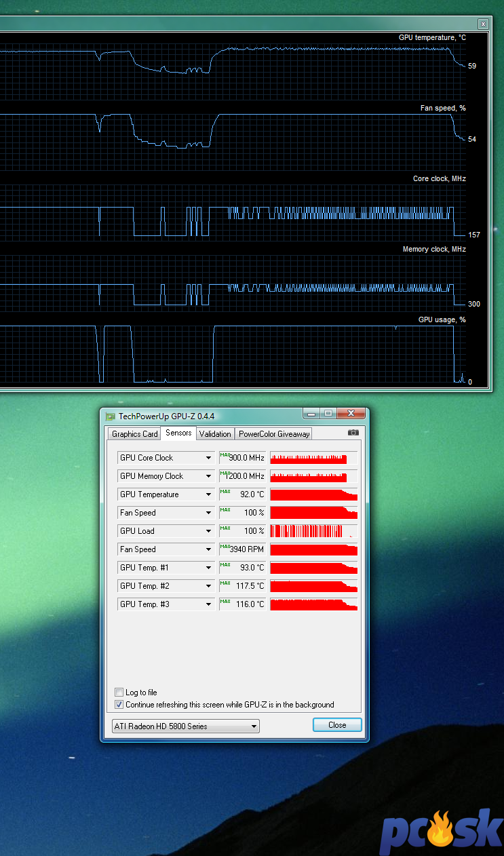Click the GPU Temperature value 92.0 °C
Image resolution: width=504 pixels, height=856 pixels.
[242, 494]
